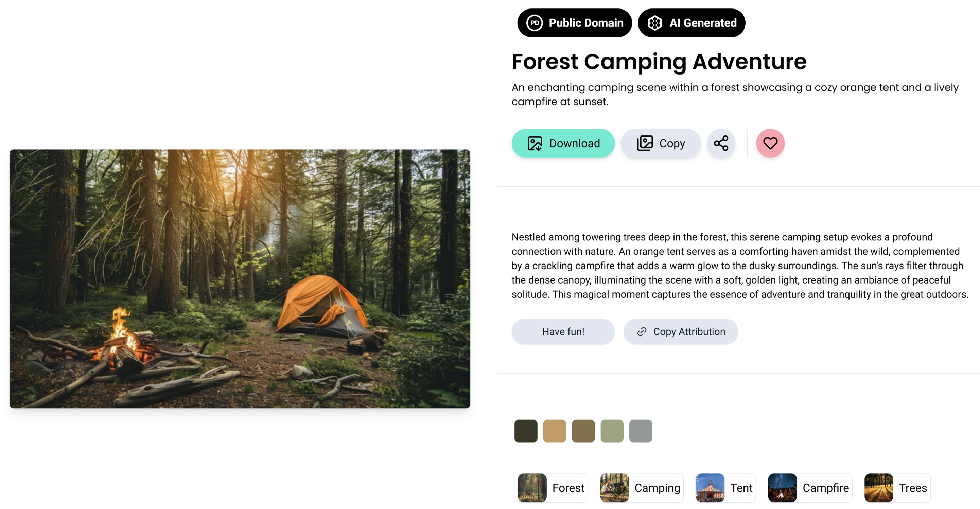This screenshot has width=980, height=509.
Task: Click the Public Domain PD badge
Action: [x=575, y=23]
